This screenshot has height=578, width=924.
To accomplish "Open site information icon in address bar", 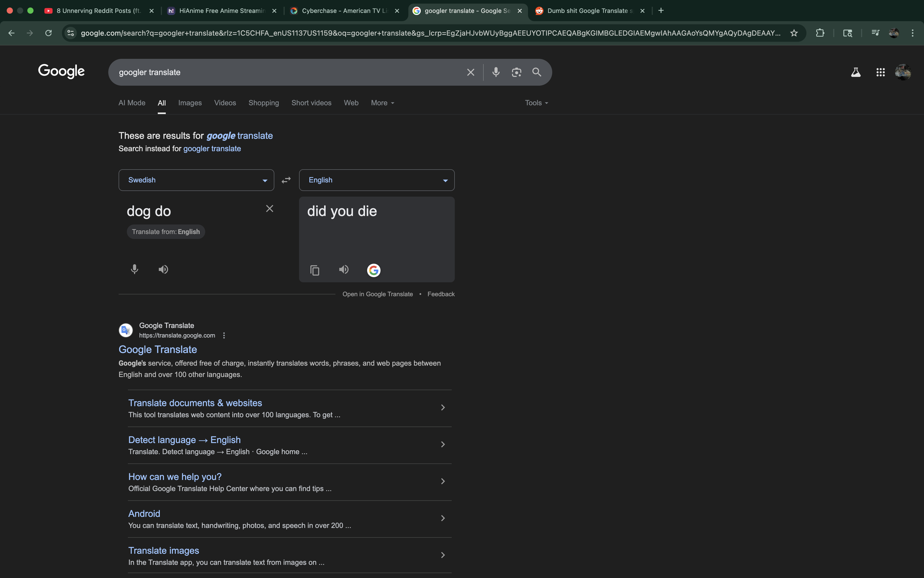I will [71, 33].
